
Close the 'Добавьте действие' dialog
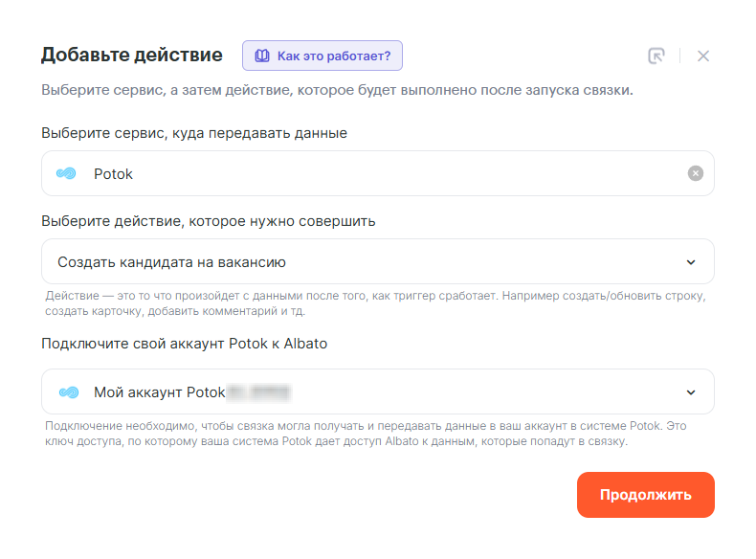(703, 56)
